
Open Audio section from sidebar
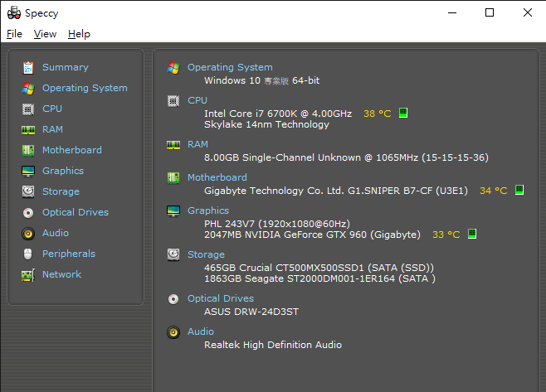[x=56, y=233]
